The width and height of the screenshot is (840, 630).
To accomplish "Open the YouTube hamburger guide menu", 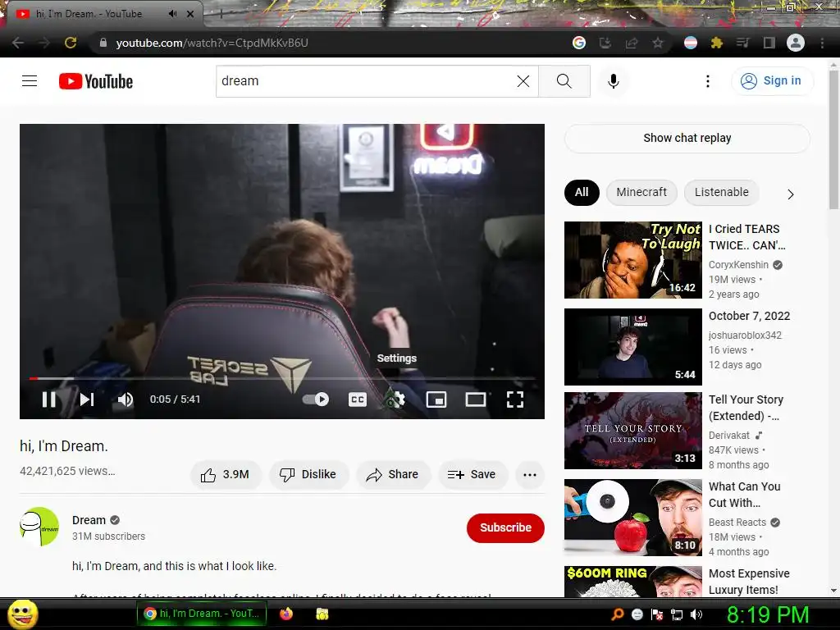I will tap(30, 81).
